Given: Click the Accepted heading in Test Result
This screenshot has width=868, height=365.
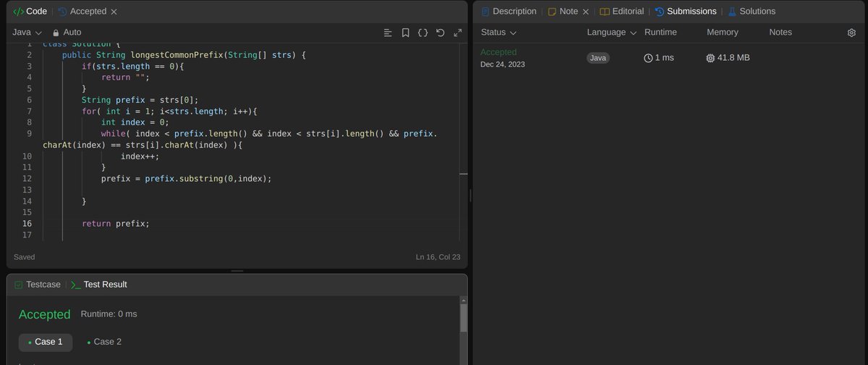Looking at the screenshot, I should [45, 314].
